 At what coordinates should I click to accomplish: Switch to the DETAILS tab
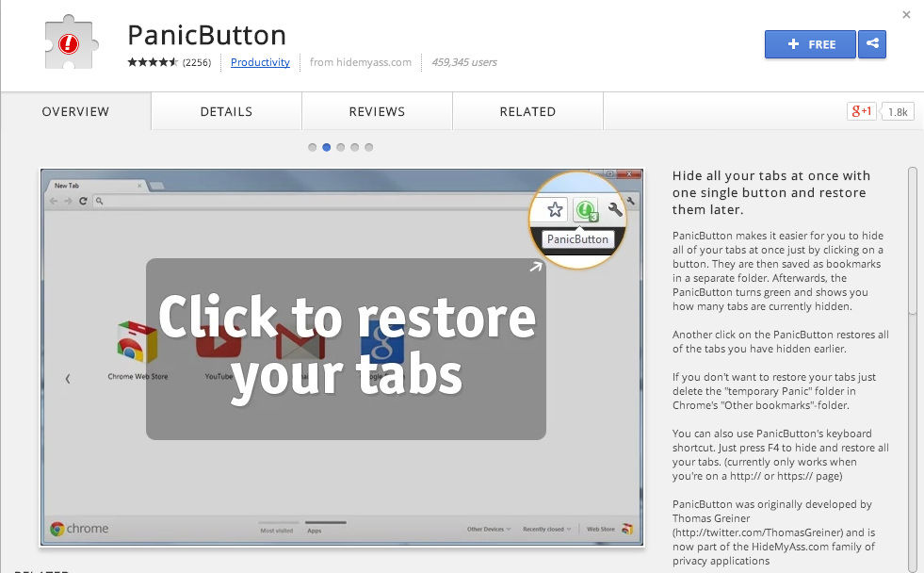(x=226, y=111)
